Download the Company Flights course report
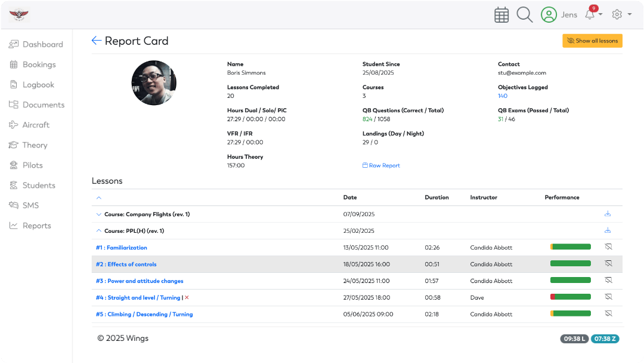 tap(608, 214)
